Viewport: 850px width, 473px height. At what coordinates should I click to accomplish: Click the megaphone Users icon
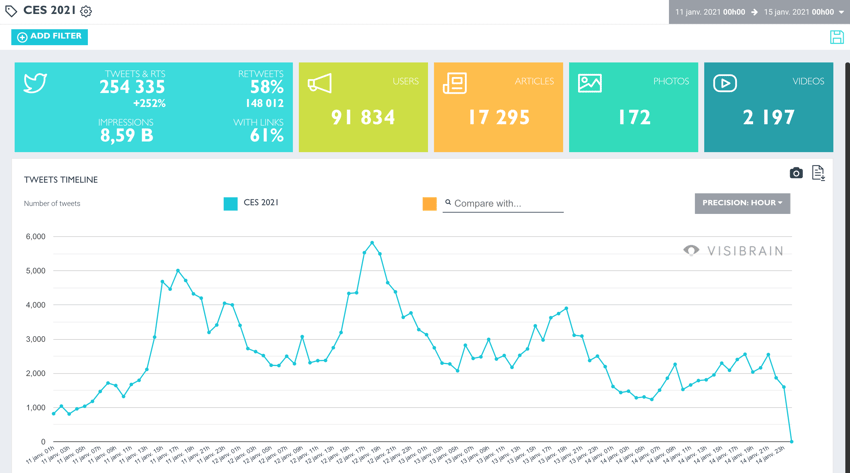pos(320,83)
